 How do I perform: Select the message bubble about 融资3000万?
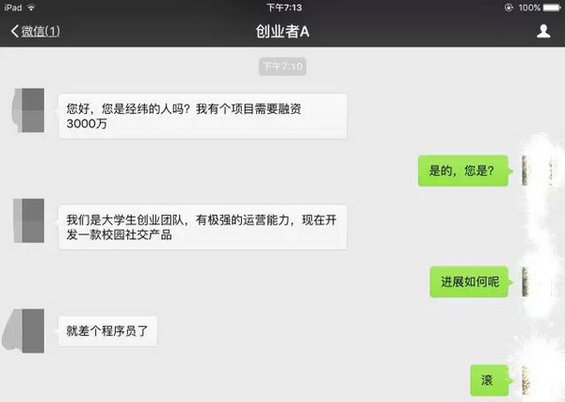[203, 116]
